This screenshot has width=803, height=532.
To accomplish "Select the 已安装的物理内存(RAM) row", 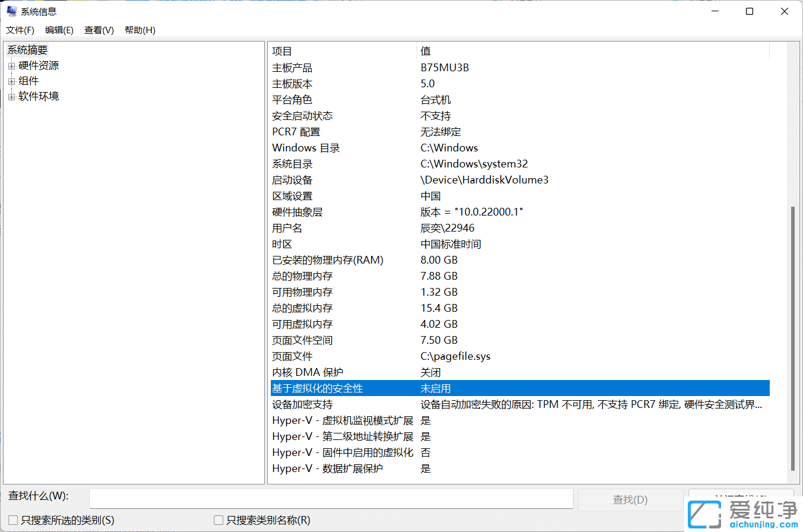I will click(520, 260).
